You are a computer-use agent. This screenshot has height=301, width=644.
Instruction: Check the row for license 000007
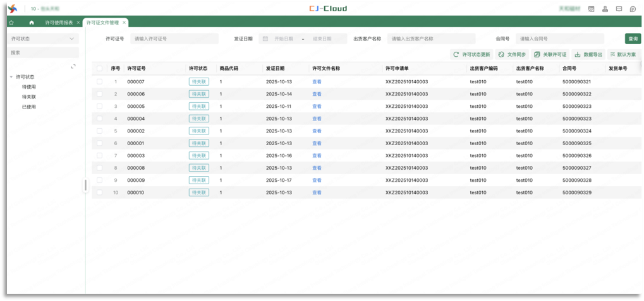pos(99,81)
